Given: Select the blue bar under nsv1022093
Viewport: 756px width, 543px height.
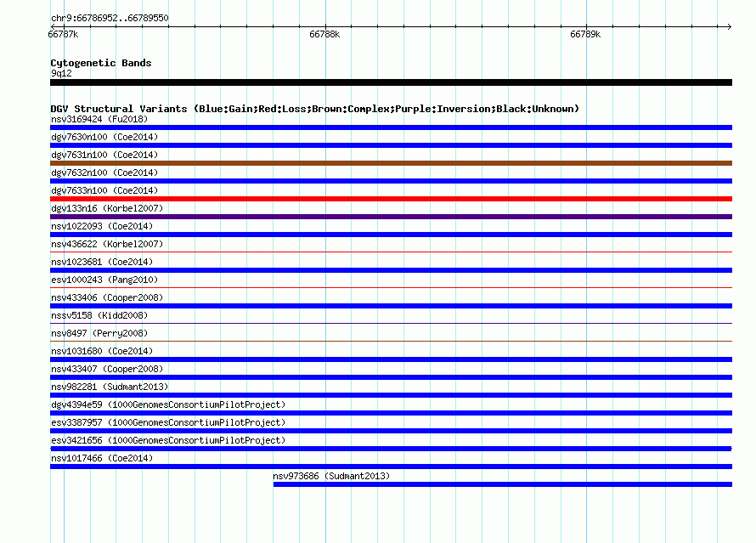Looking at the screenshot, I should click(x=391, y=235).
